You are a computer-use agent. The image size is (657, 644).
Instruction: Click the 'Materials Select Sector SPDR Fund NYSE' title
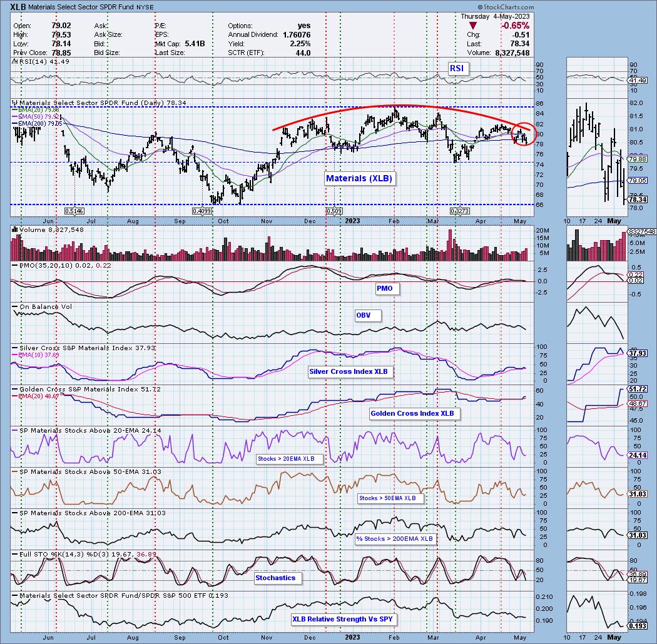91,7
